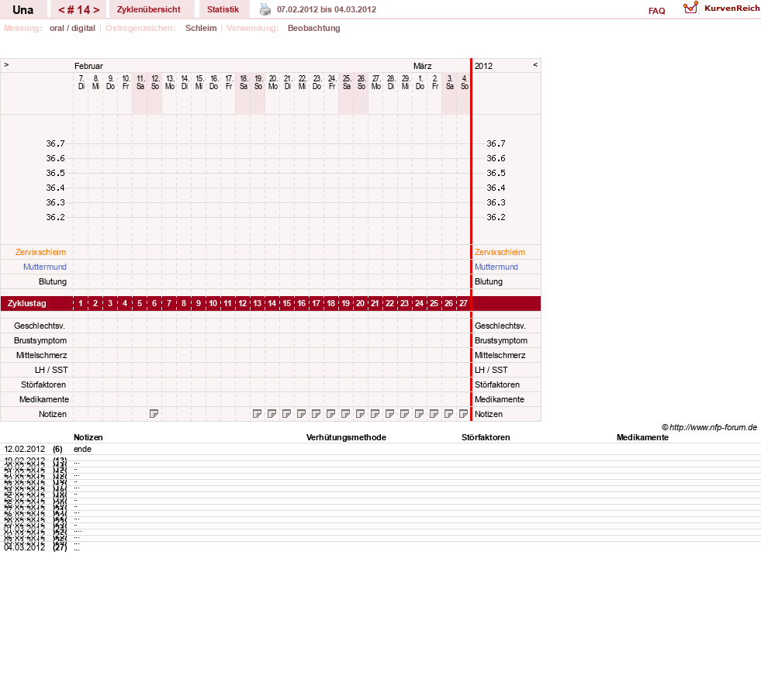
Task: Click the März month label
Action: coord(422,66)
